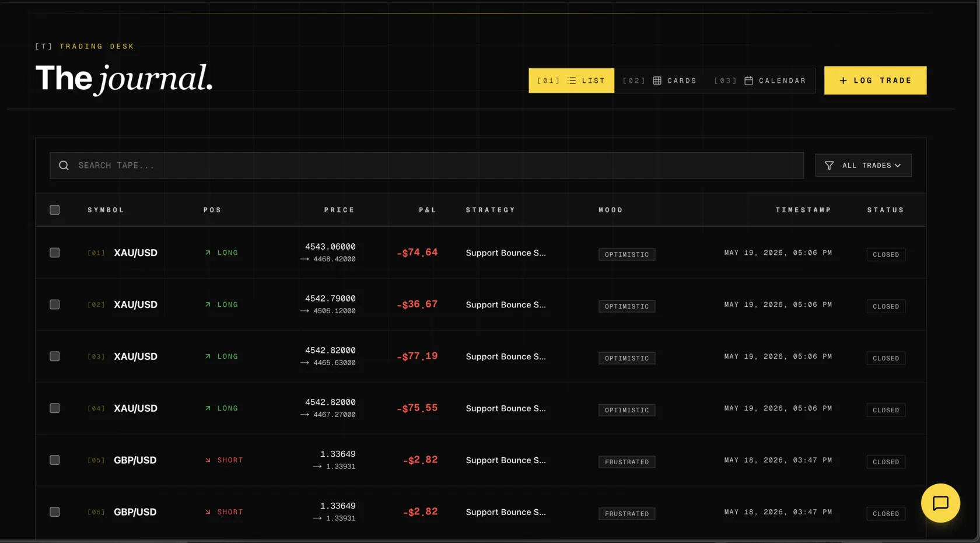Screen dimensions: 980x543
Task: Open the chat bubble icon
Action: tap(940, 503)
